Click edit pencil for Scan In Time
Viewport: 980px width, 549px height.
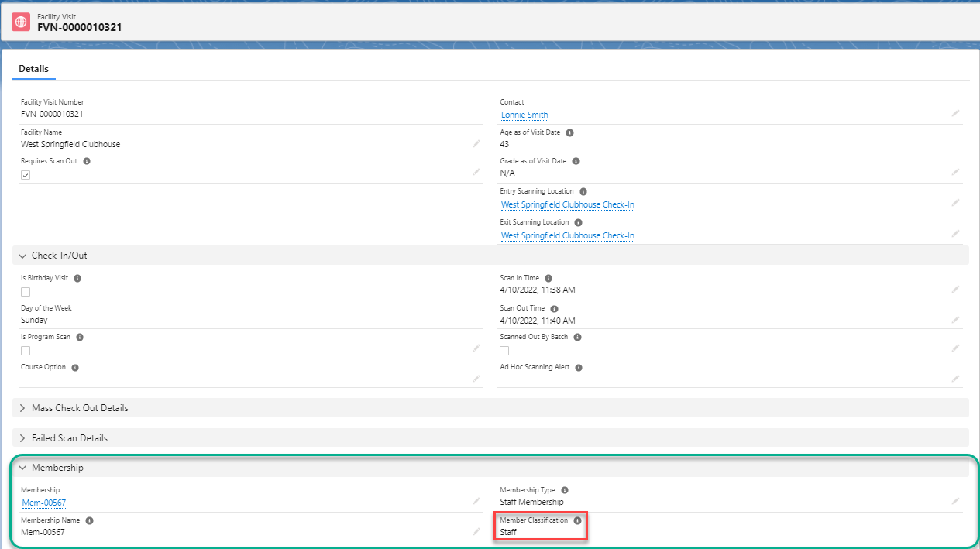[x=955, y=289]
